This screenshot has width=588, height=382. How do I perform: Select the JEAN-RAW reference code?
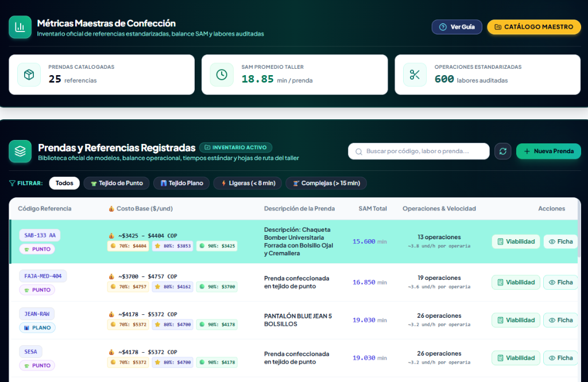click(37, 314)
